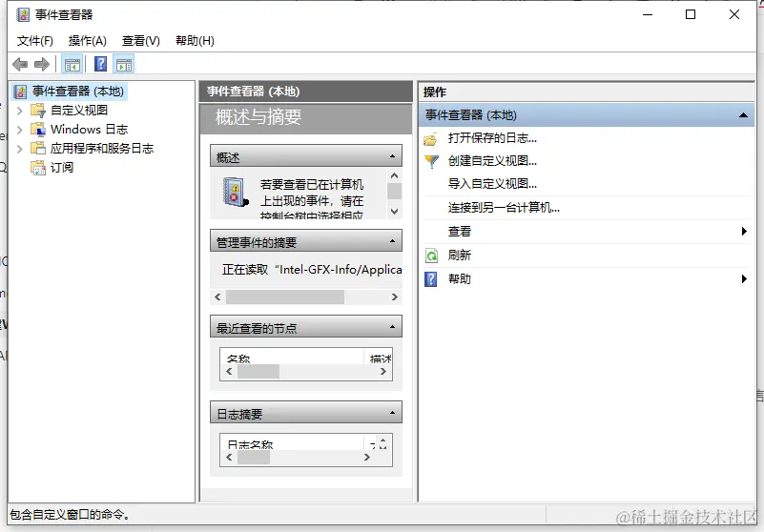The width and height of the screenshot is (764, 532).
Task: Click the summary horizontal scrollbar thumb
Action: tap(285, 297)
